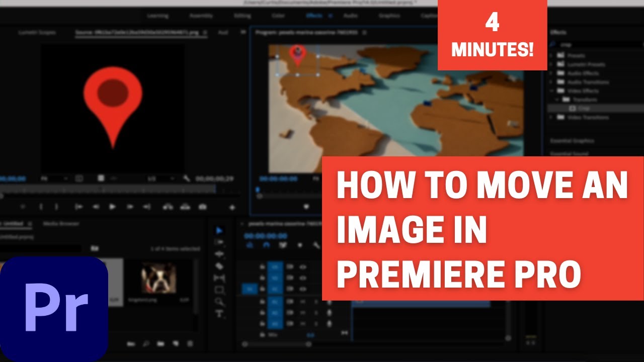Open timeline display settings wrench
This screenshot has height=362, width=644.
(x=316, y=245)
